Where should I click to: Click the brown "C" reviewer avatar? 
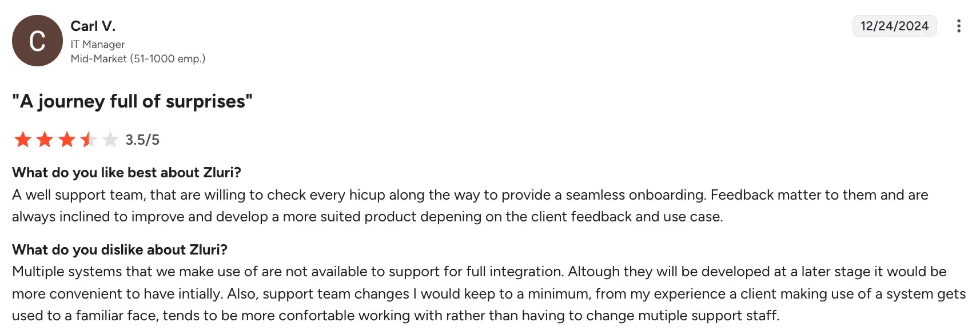click(37, 41)
